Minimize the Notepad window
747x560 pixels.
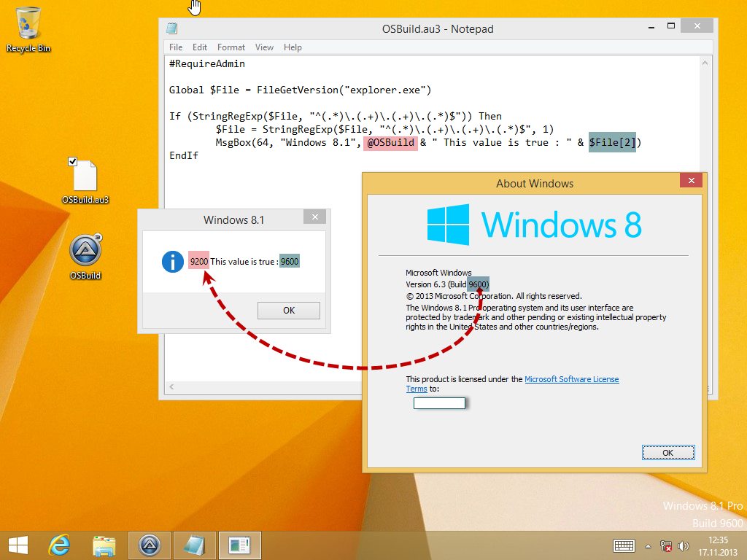[651, 28]
